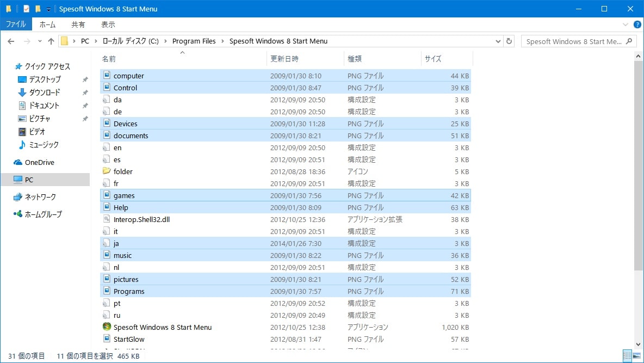Customize Quick Access Toolbar dropdown arrow
Viewport: 644px width, 363px height.
(48, 9)
